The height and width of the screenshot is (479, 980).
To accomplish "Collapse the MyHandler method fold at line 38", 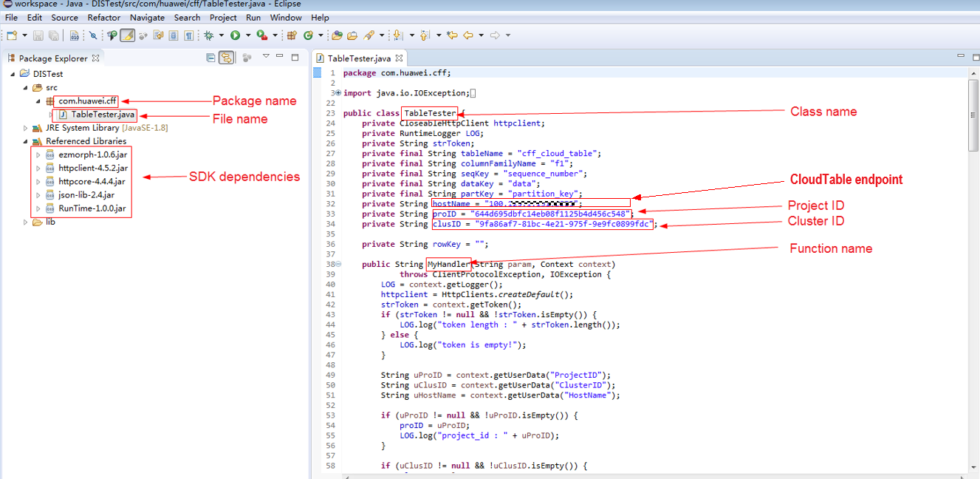I will [338, 264].
